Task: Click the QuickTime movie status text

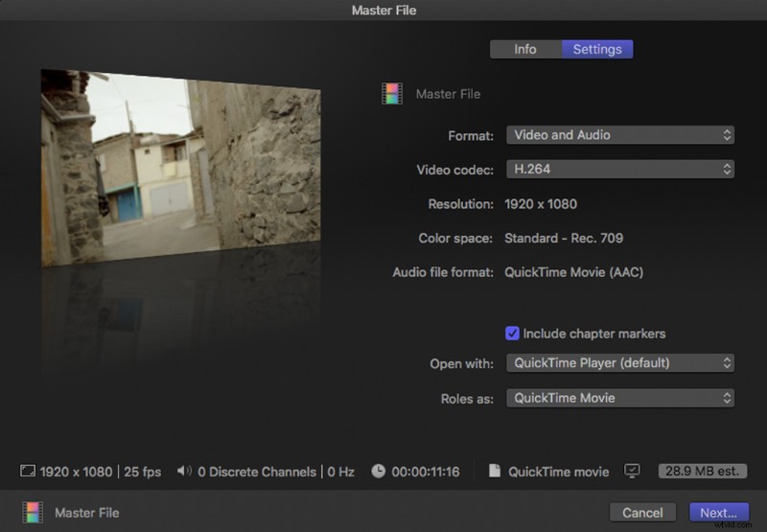Action: point(559,472)
